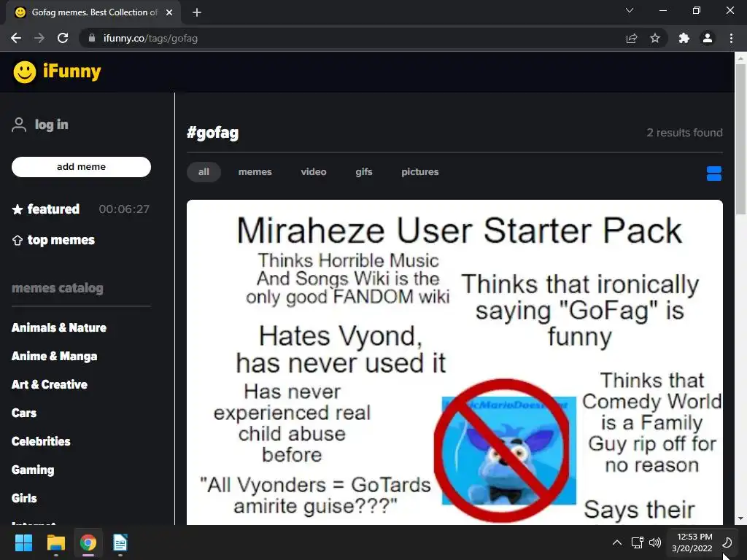Open the Miraheze User Starter Pack meme
The image size is (747, 560).
(454, 362)
